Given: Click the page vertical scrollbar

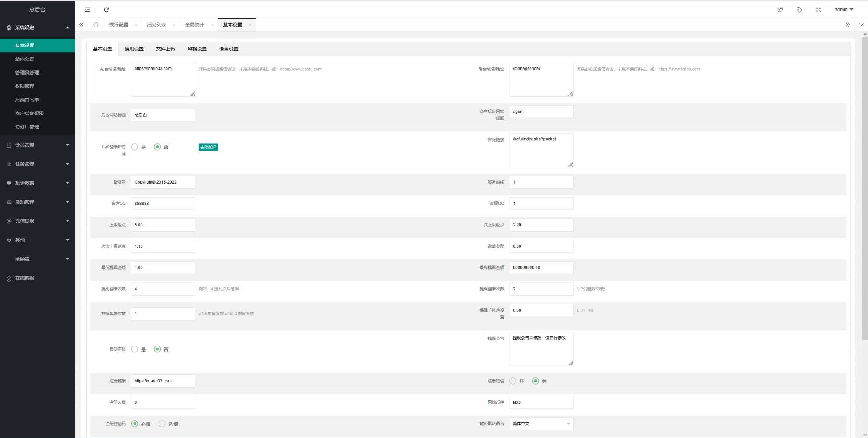Looking at the screenshot, I should click(x=865, y=189).
